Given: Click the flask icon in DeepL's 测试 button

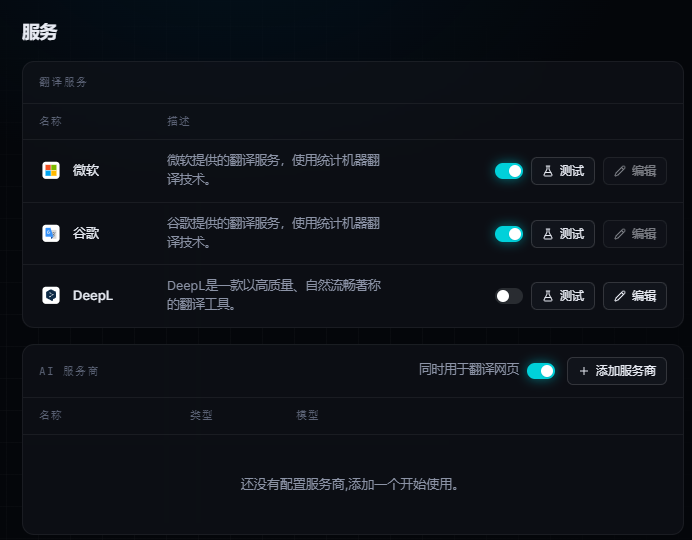Looking at the screenshot, I should click(x=548, y=296).
